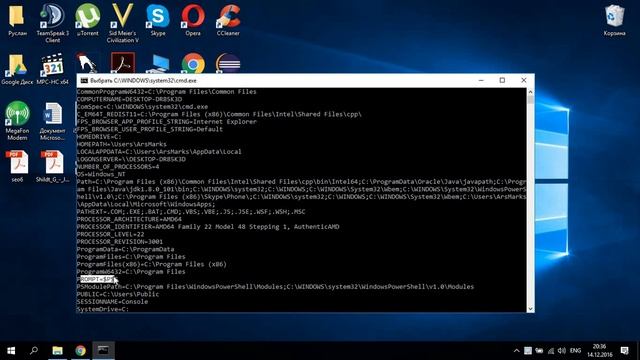Click the console scrollbar down arrow
Viewport: 640px width, 360px height.
click(530, 309)
